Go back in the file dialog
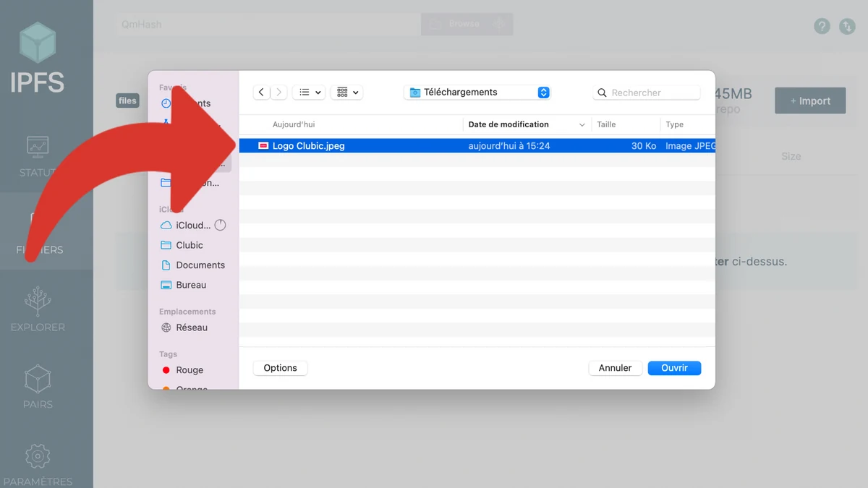 261,93
